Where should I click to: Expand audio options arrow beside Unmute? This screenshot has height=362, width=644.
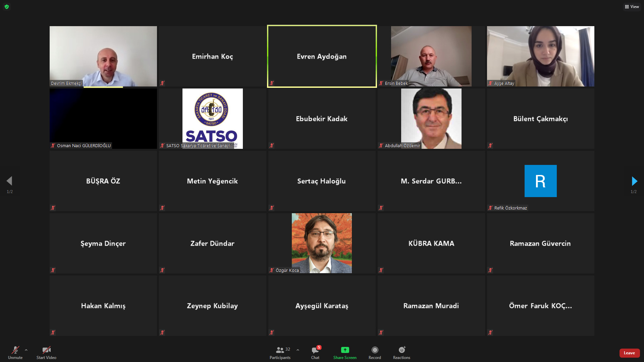click(x=26, y=350)
